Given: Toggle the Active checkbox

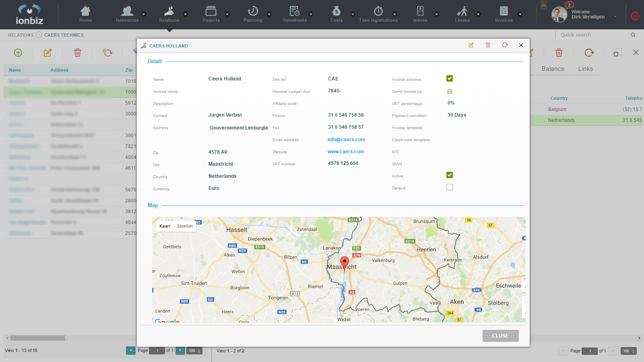Looking at the screenshot, I should [450, 175].
